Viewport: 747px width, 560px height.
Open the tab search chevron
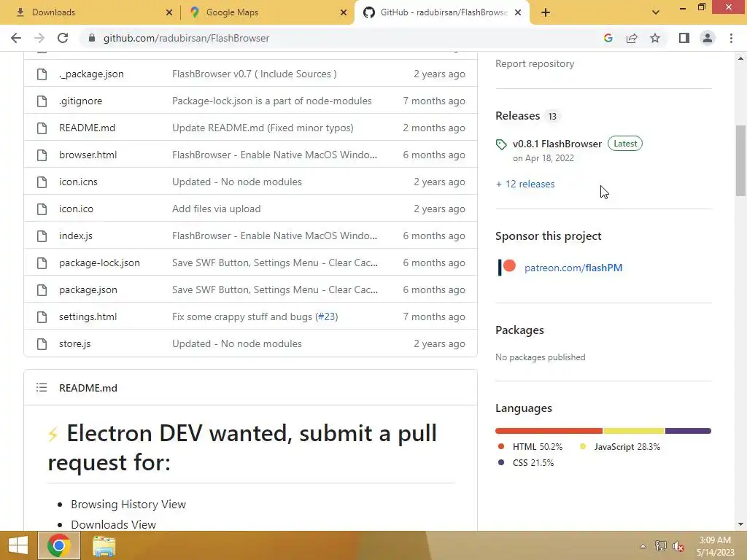(656, 12)
